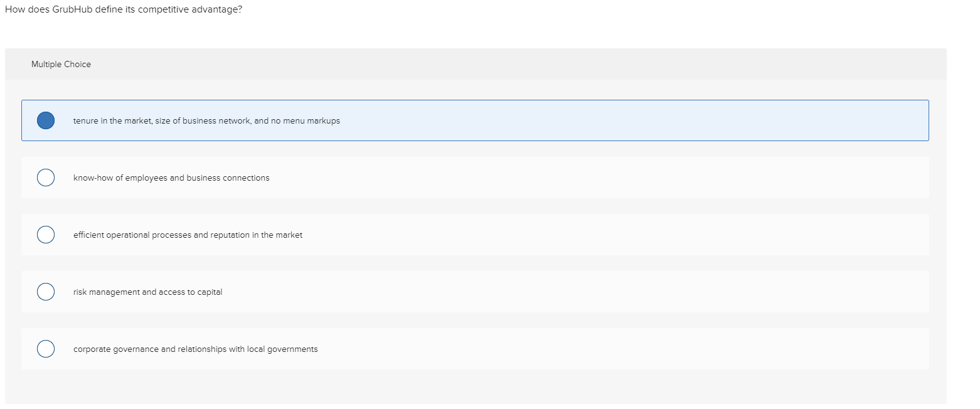Pick the 'risk management and access to capital' radio
Screen dimensions: 980x409
[46, 292]
